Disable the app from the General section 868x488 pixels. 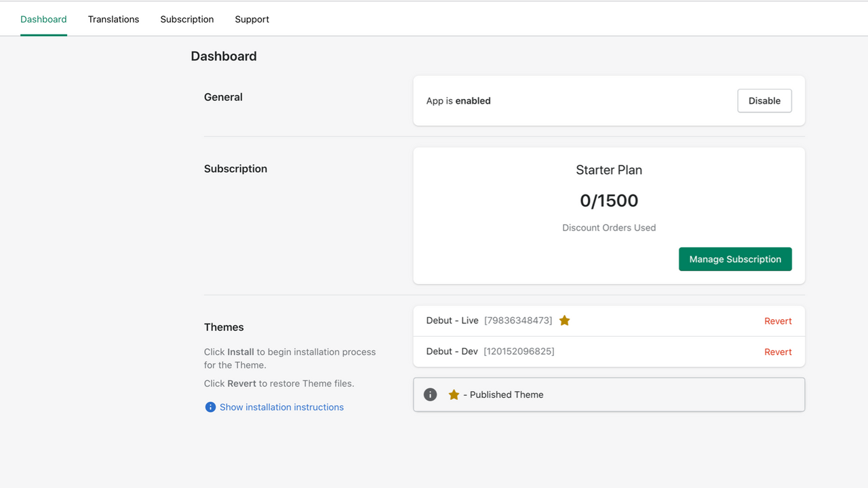tap(764, 100)
